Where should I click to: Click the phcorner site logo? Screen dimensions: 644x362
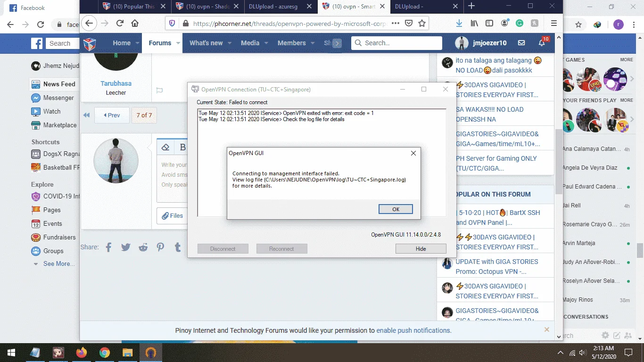(90, 44)
